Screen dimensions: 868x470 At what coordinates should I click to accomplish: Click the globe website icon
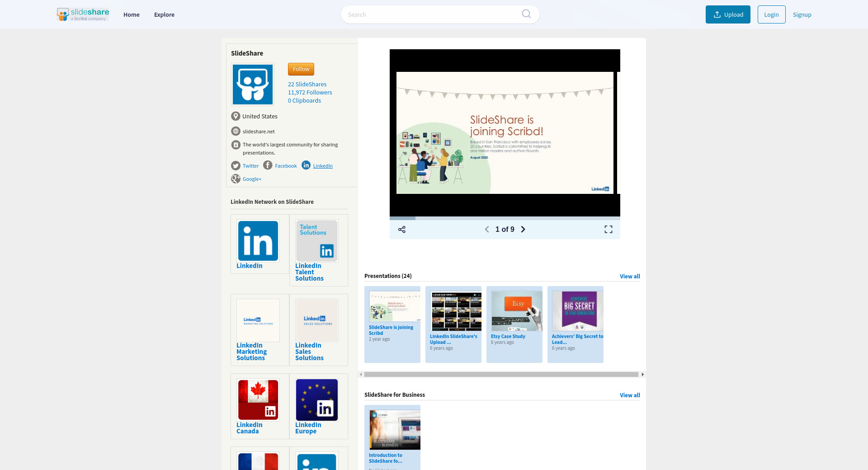(x=236, y=131)
